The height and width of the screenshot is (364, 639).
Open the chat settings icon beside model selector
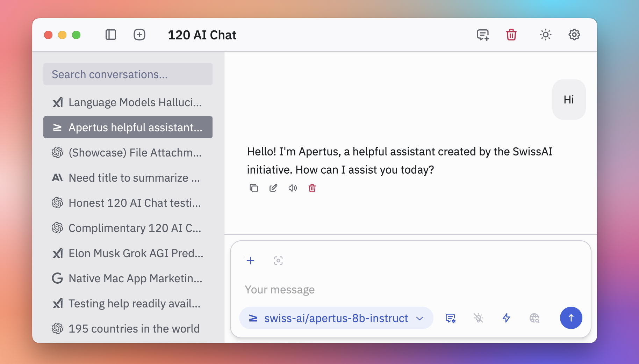pyautogui.click(x=450, y=318)
